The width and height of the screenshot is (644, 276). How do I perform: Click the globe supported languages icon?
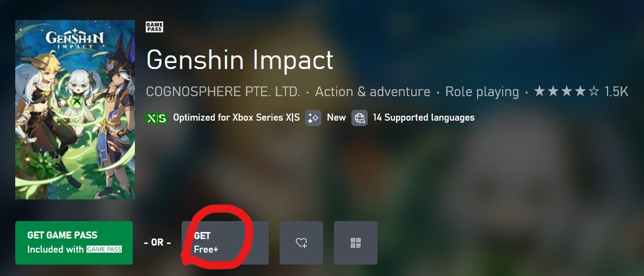tap(360, 118)
